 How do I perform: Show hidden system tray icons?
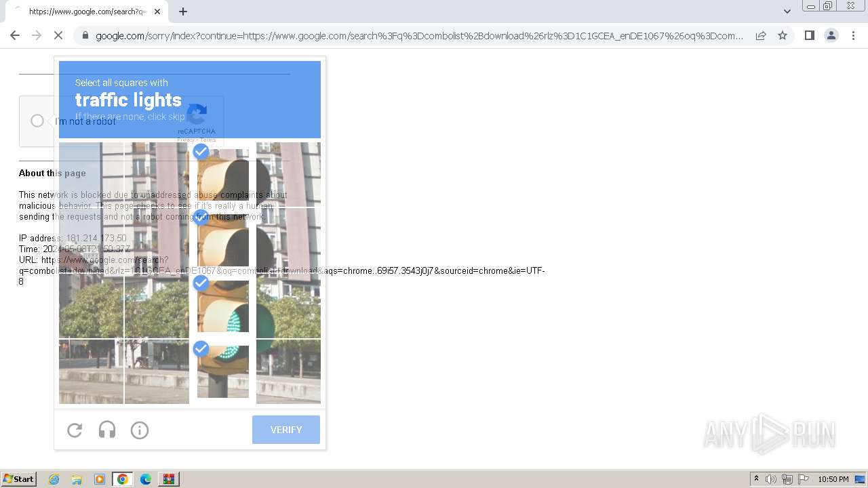pos(757,479)
